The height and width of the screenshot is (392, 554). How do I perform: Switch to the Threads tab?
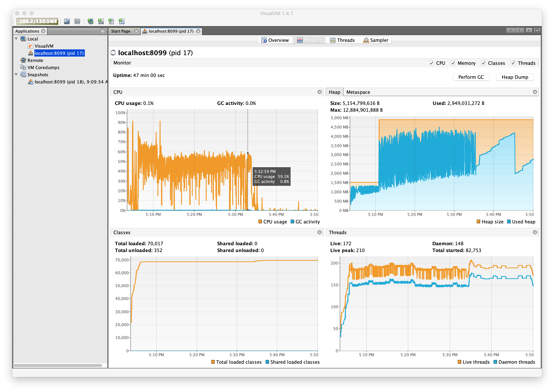(x=342, y=40)
